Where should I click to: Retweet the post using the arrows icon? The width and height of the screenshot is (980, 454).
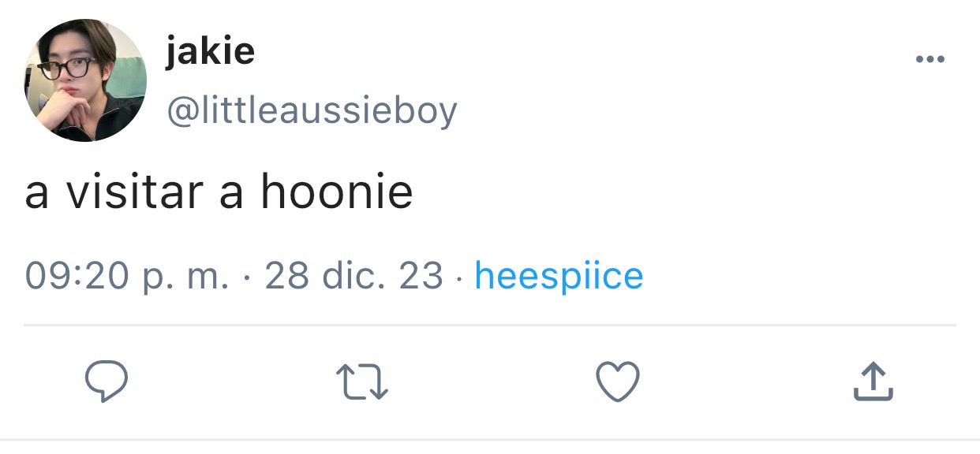pos(363,383)
